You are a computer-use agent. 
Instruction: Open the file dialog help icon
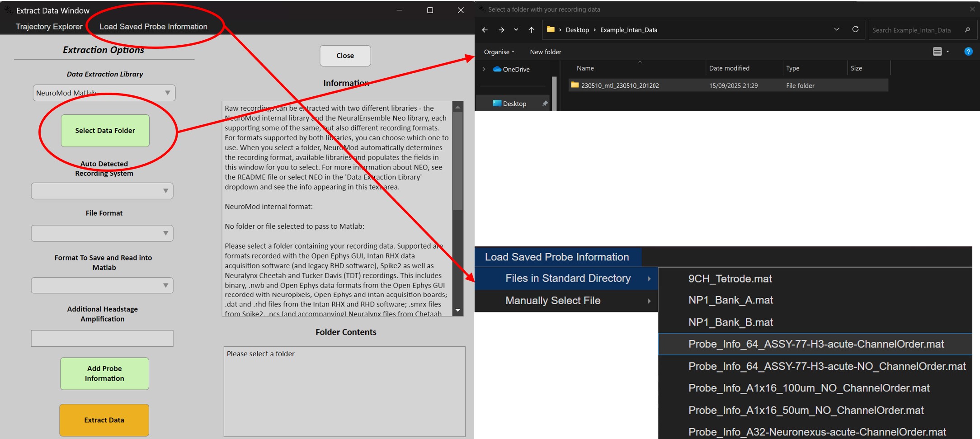[968, 52]
